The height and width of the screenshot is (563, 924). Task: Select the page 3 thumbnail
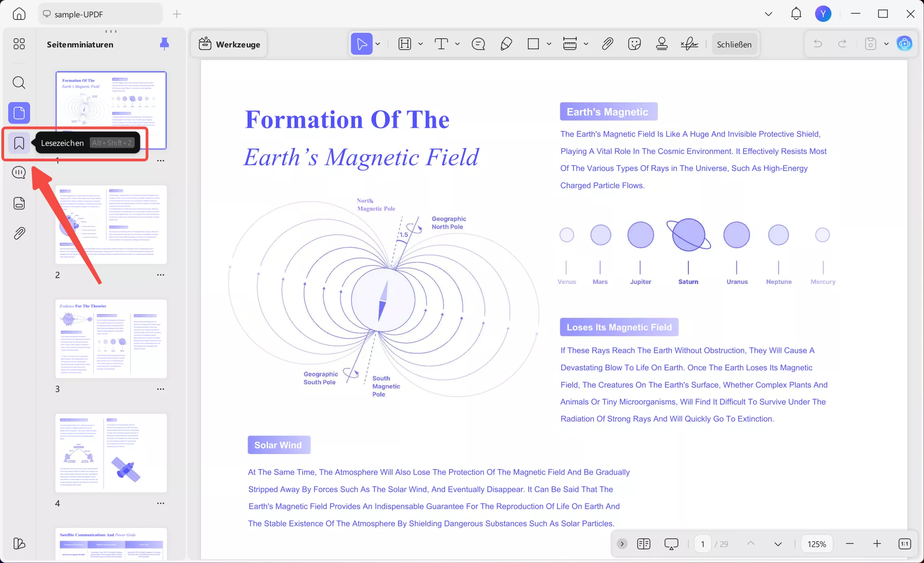(111, 339)
